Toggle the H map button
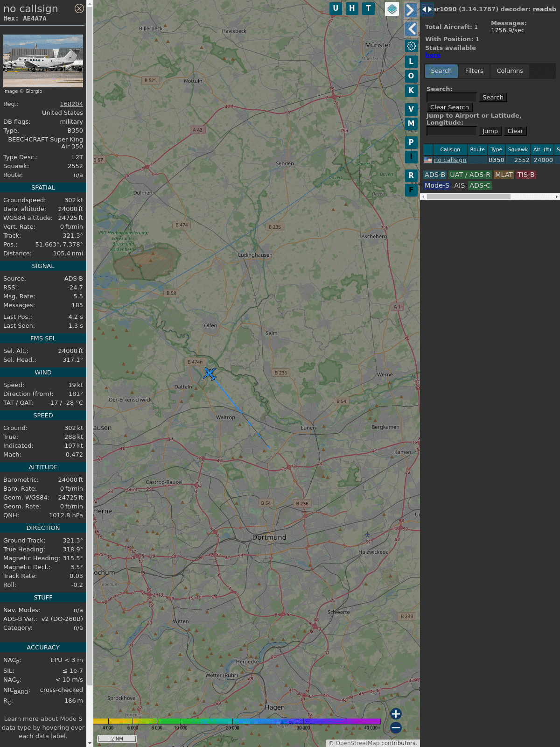The image size is (560, 747). pos(352,8)
